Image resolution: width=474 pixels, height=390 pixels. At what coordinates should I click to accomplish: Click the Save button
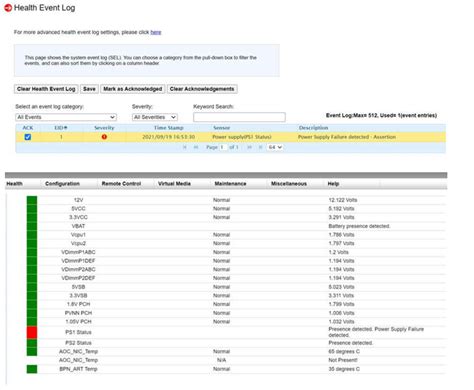coord(89,89)
